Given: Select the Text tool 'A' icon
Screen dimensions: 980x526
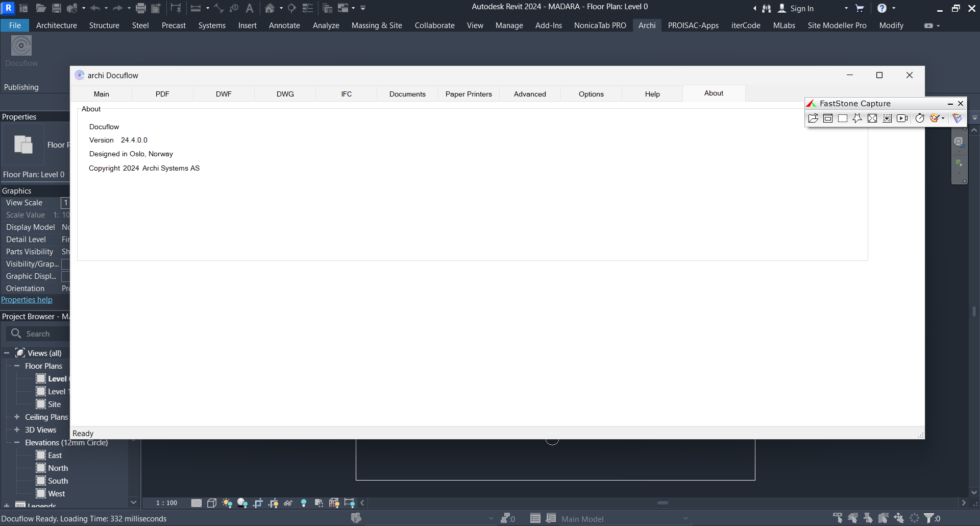Looking at the screenshot, I should (250, 8).
